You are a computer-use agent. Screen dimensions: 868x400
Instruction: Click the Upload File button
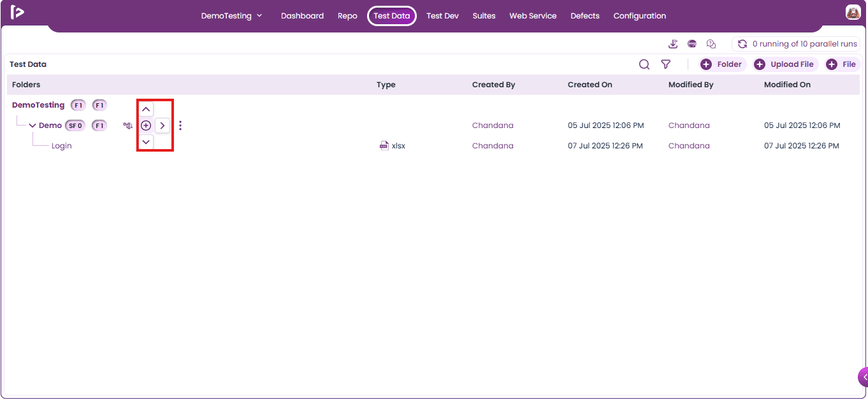785,64
